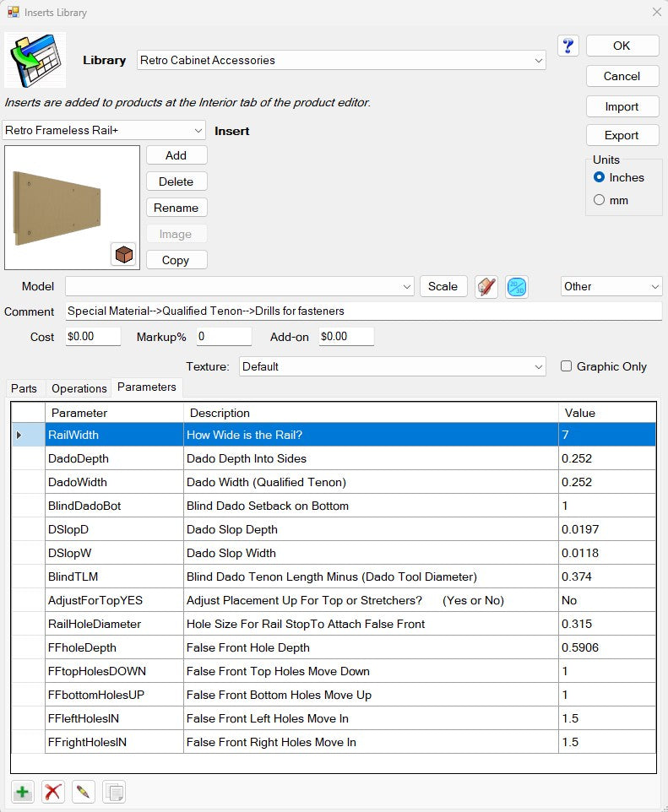The width and height of the screenshot is (668, 812).
Task: Expand the Retro Frameless Rail+ insert dropdown
Action: (x=198, y=131)
